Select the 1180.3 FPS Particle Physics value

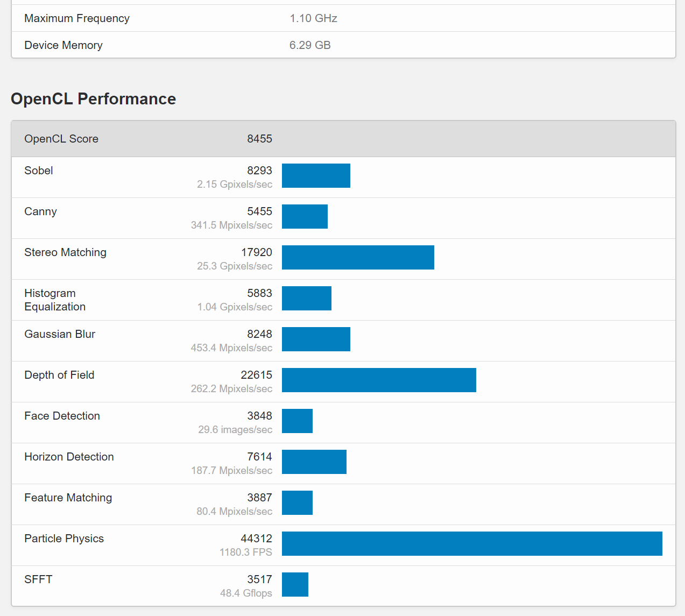tap(245, 553)
